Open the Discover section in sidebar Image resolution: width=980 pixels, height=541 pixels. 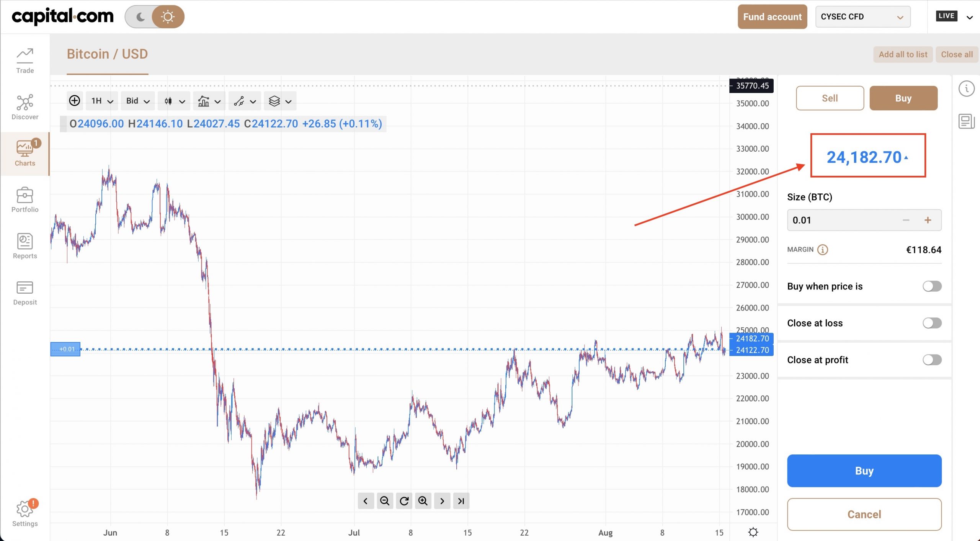25,108
